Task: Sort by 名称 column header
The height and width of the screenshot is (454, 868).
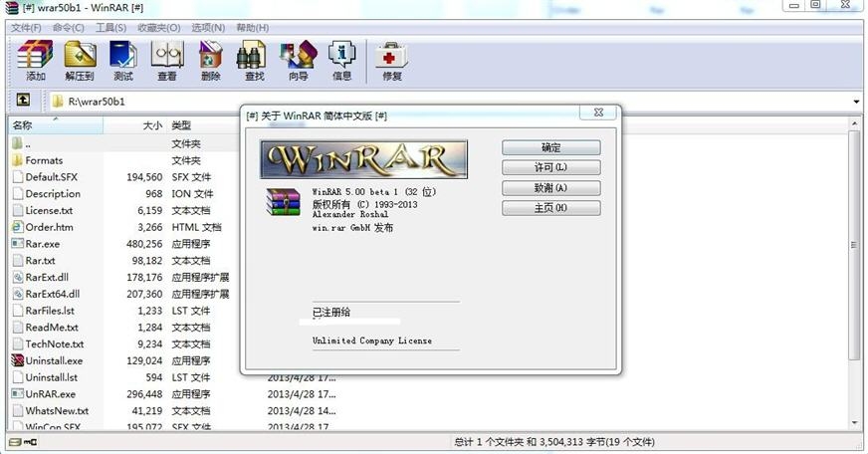Action: pos(56,125)
